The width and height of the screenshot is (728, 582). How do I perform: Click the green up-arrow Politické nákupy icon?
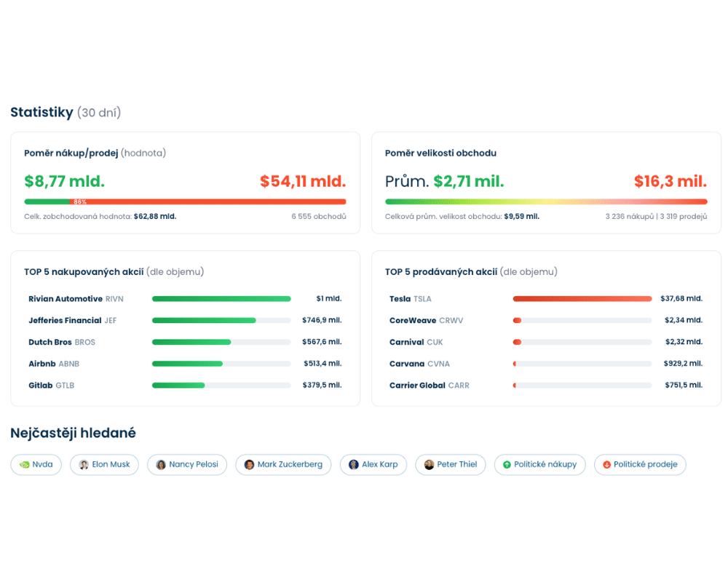(x=507, y=465)
